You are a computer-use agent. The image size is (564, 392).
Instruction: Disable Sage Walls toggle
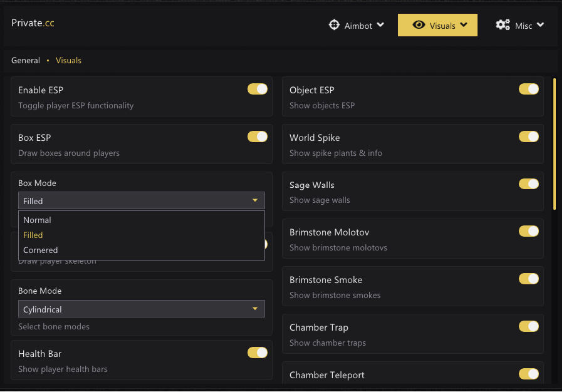[529, 184]
